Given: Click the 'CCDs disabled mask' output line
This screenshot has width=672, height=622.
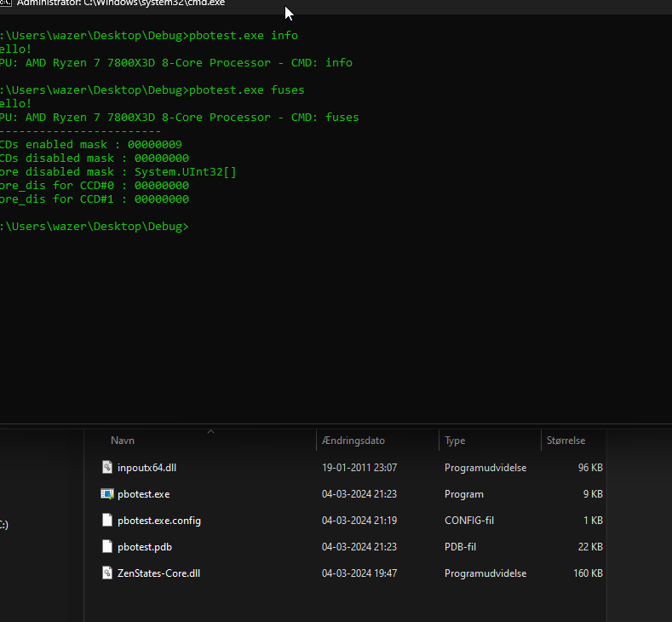Looking at the screenshot, I should [x=95, y=158].
